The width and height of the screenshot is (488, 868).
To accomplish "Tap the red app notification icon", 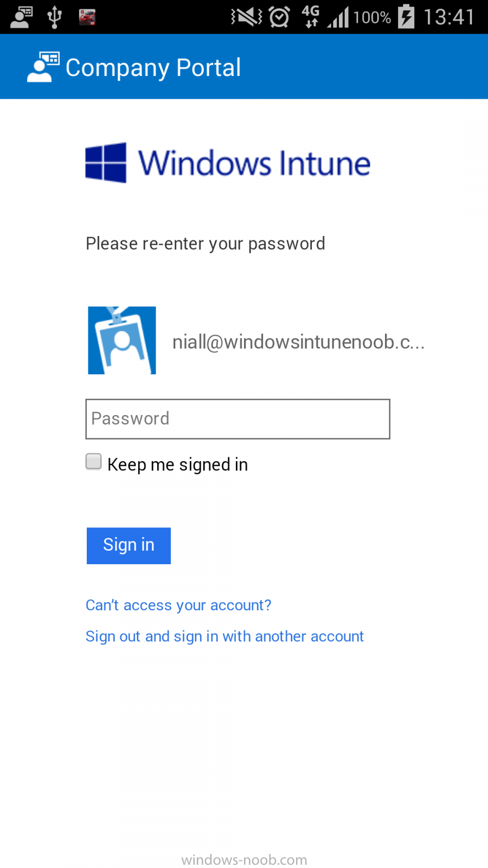I will 87,17.
